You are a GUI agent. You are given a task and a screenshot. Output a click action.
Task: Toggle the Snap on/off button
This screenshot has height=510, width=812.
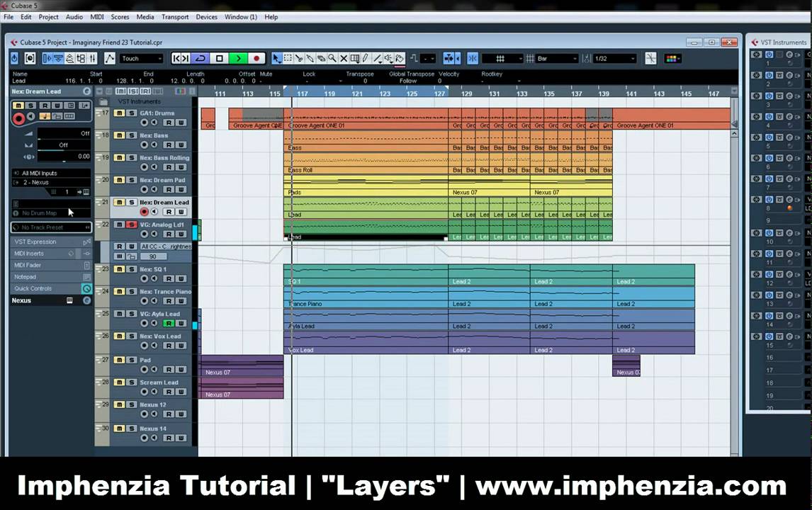(x=473, y=59)
